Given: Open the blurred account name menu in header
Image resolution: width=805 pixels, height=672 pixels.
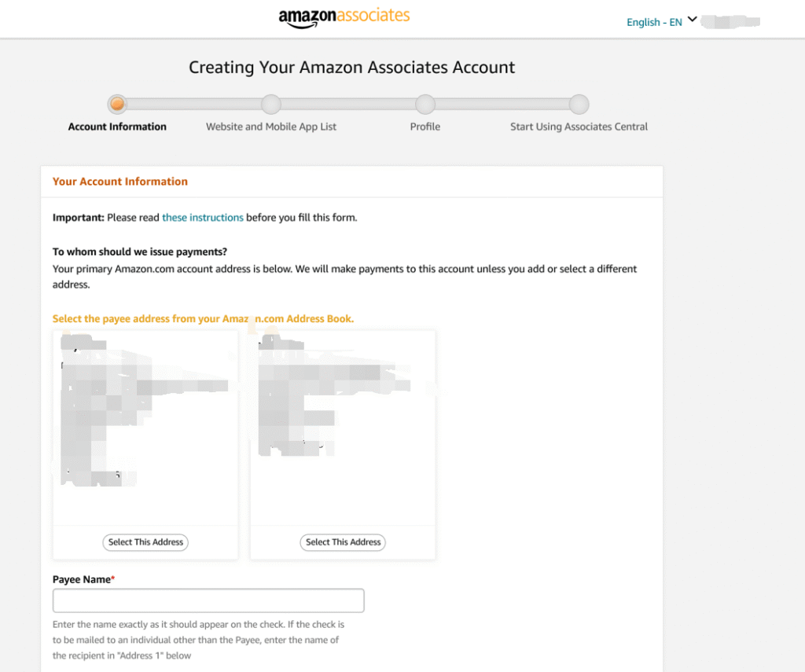Looking at the screenshot, I should click(731, 21).
